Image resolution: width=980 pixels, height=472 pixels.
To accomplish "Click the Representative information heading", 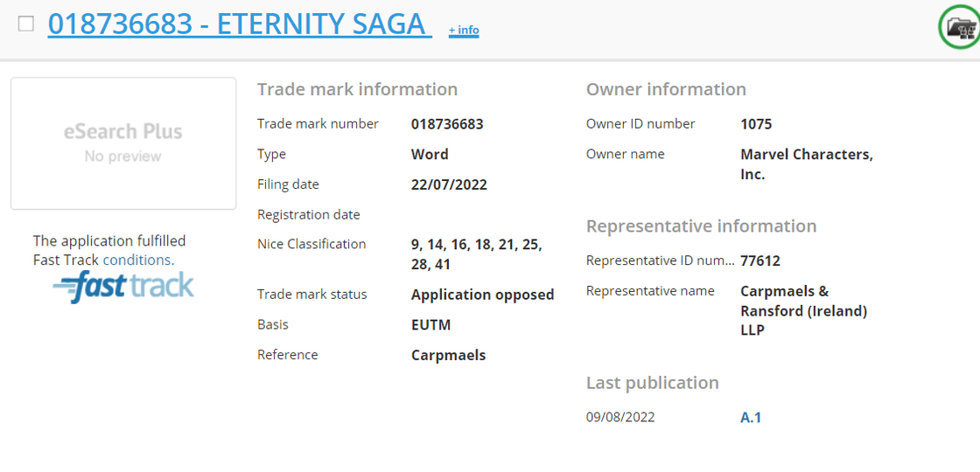I will click(701, 226).
